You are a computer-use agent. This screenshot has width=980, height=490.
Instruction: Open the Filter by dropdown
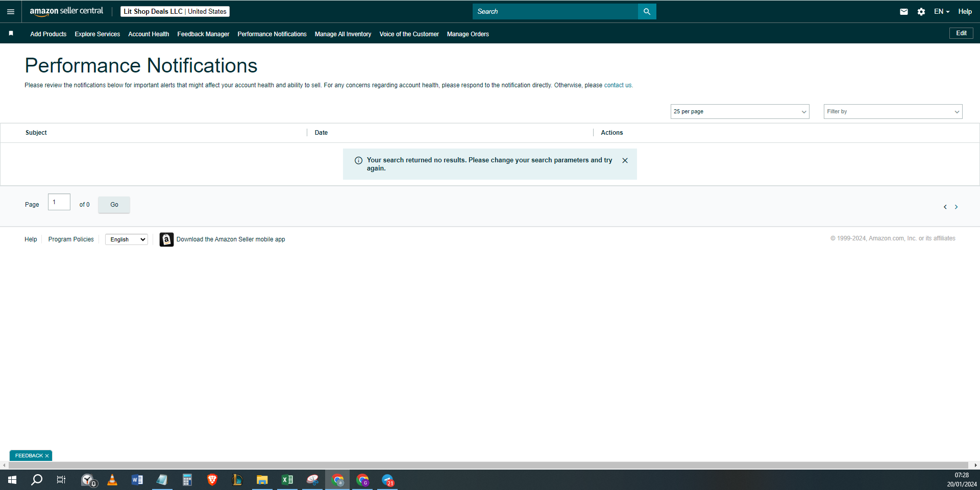pyautogui.click(x=893, y=111)
